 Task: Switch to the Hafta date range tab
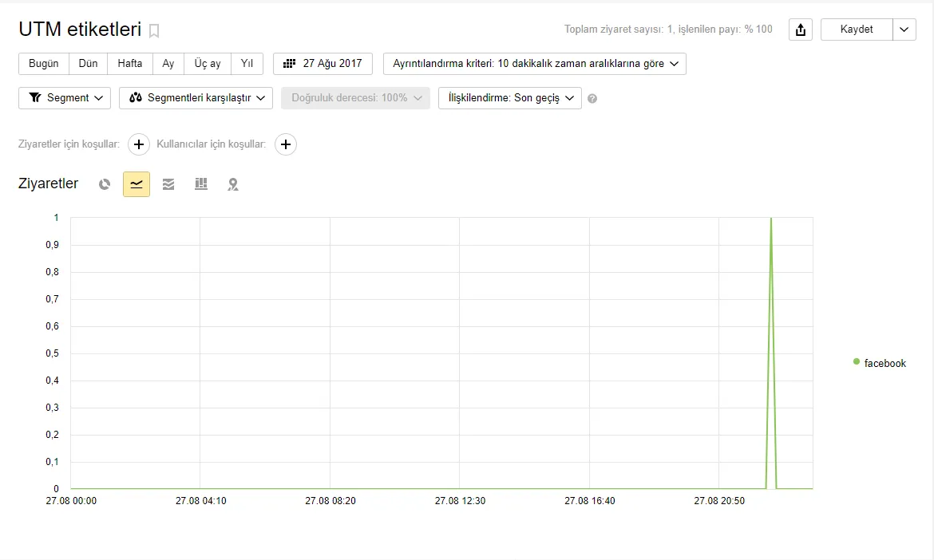(x=129, y=64)
